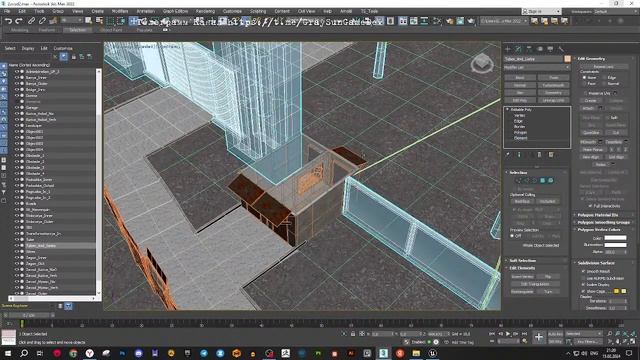Open the Modifier List dropdown
640x360 pixels.
pyautogui.click(x=537, y=67)
